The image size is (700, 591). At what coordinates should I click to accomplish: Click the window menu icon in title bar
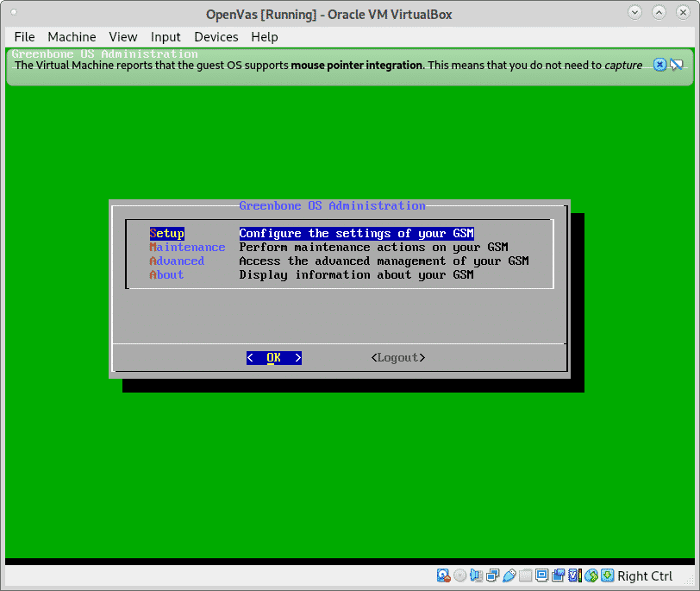click(x=14, y=12)
